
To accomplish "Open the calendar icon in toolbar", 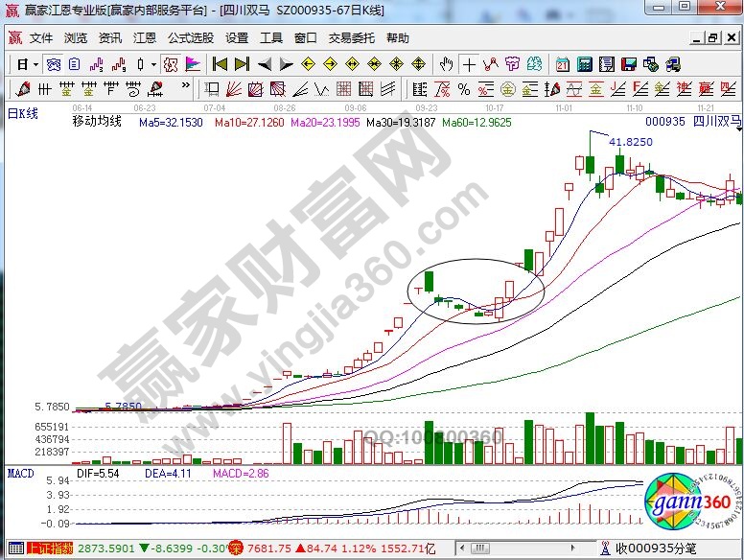I will tap(562, 64).
